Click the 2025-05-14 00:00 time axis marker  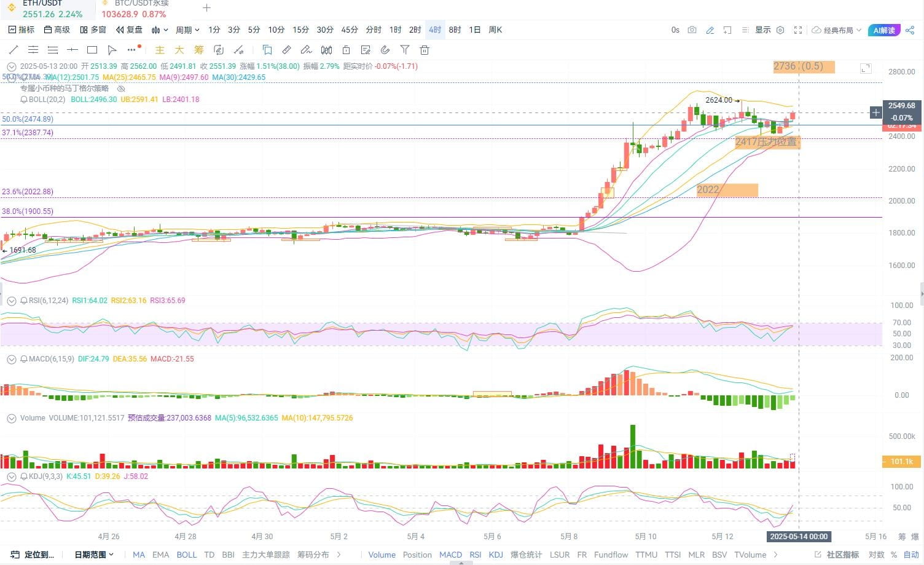pyautogui.click(x=799, y=536)
